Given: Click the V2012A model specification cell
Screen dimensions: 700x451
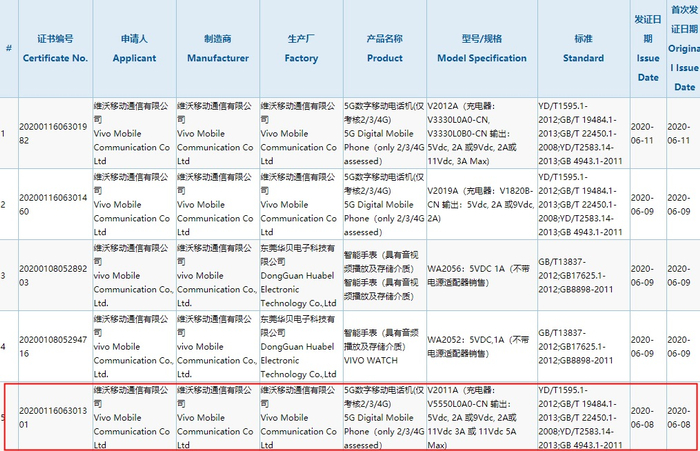Looking at the screenshot, I should tap(482, 134).
